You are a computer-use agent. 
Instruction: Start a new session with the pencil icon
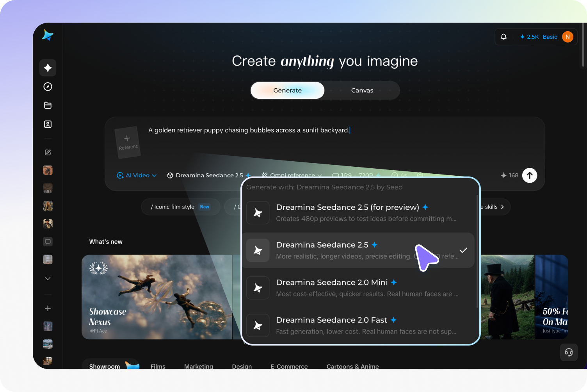tap(48, 152)
